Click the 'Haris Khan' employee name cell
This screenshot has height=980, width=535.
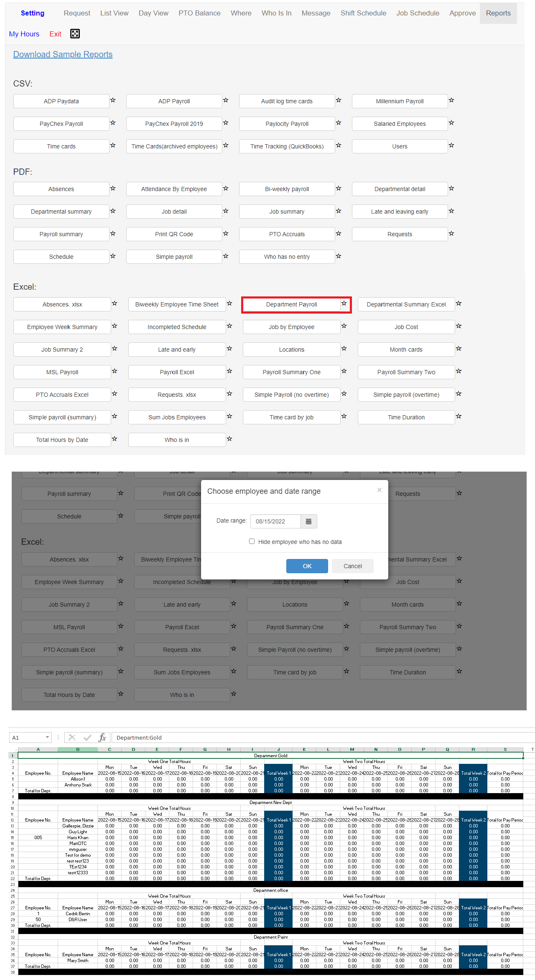pos(78,837)
